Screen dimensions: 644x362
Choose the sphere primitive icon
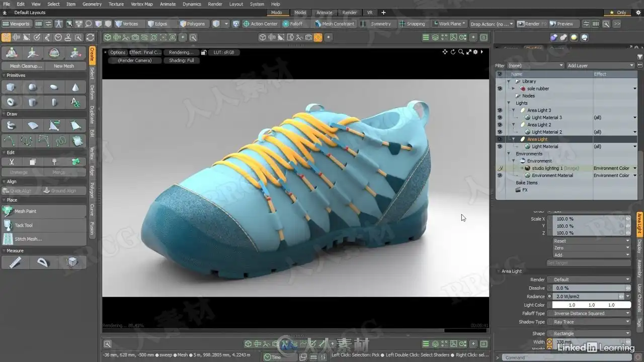point(32,87)
